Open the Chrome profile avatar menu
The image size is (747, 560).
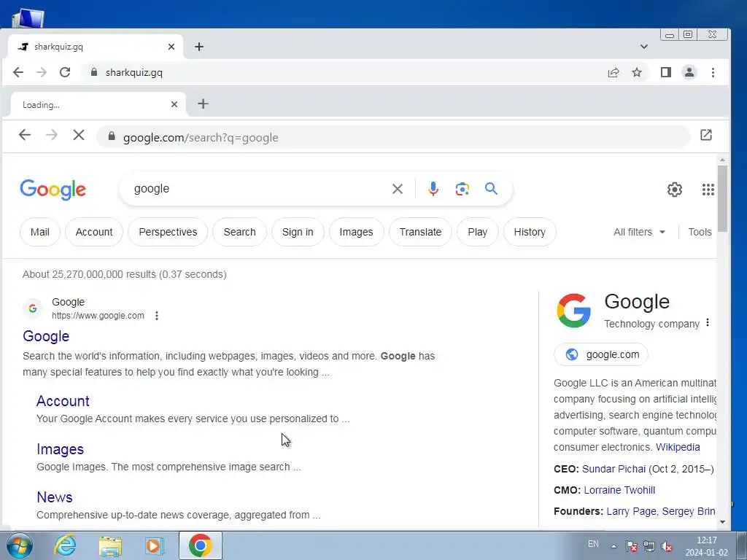click(689, 72)
